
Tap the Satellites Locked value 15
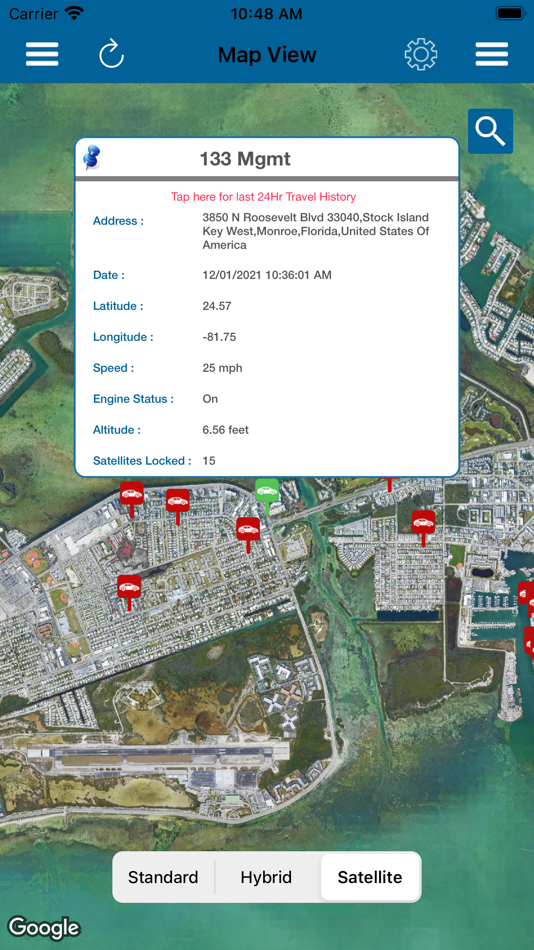pyautogui.click(x=209, y=460)
